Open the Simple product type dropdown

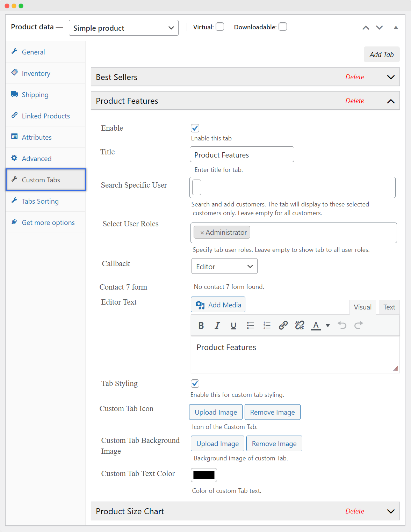pyautogui.click(x=124, y=28)
